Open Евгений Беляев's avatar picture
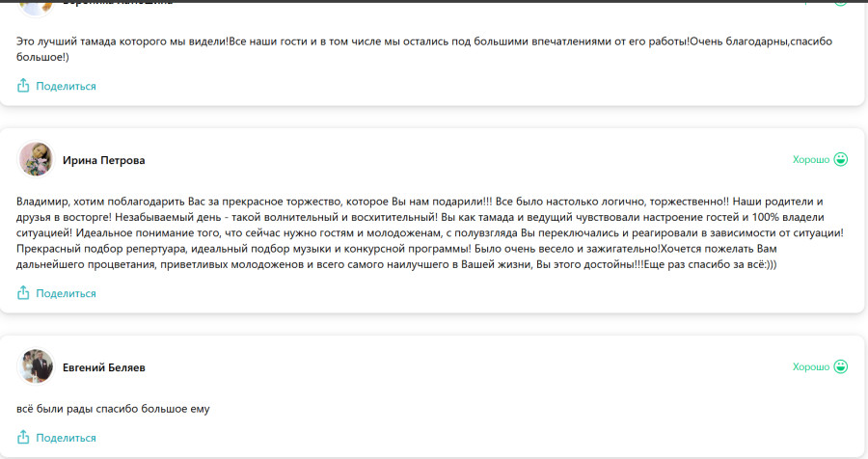This screenshot has width=868, height=459. [x=36, y=366]
